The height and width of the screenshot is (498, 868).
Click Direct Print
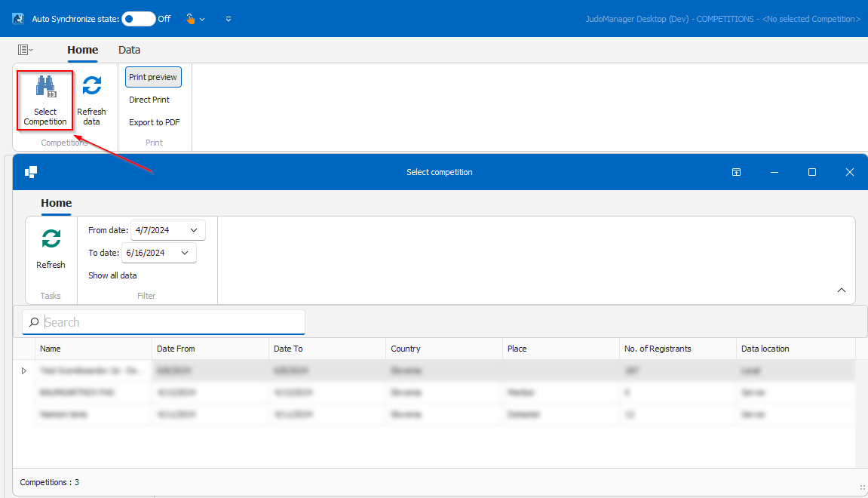149,100
